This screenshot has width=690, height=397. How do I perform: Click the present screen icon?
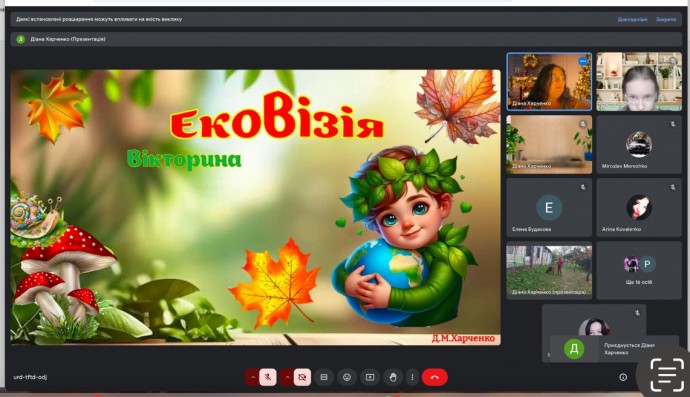[370, 377]
